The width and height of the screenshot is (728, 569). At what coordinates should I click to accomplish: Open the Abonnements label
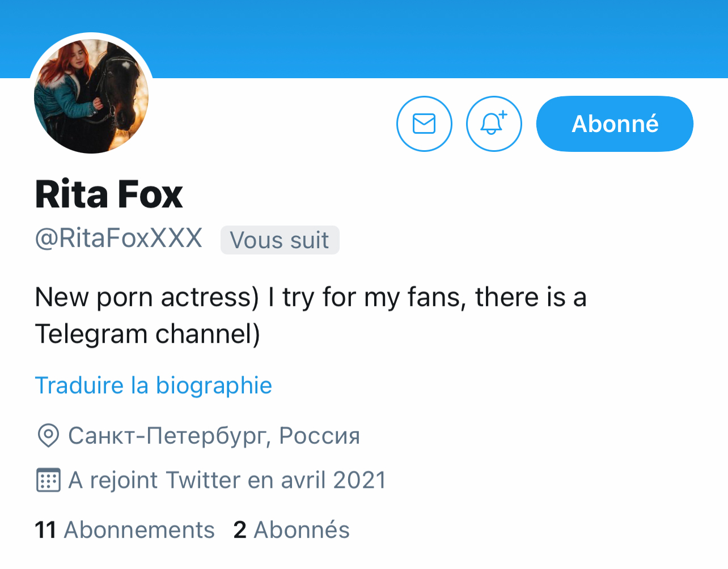point(139,530)
